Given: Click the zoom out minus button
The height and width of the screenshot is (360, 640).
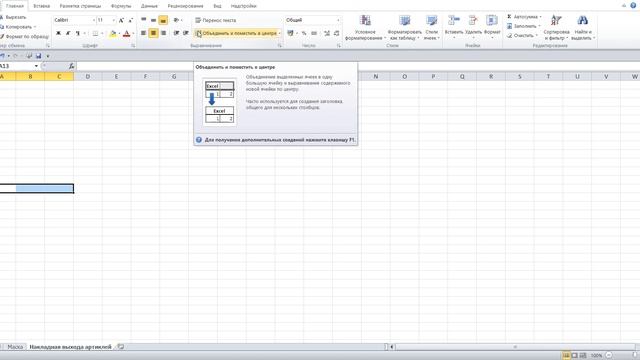Looking at the screenshot, I should [x=609, y=356].
